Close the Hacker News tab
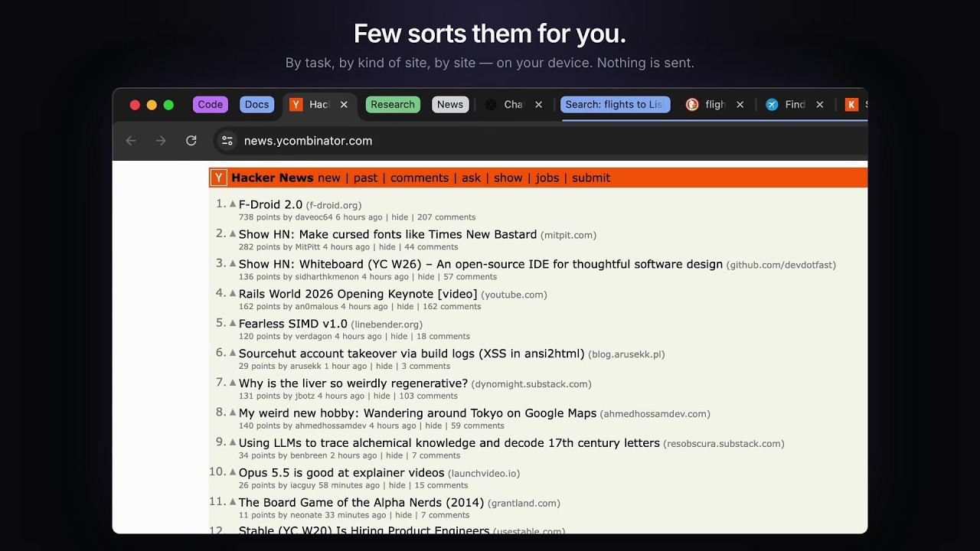The height and width of the screenshot is (551, 980). pos(344,105)
